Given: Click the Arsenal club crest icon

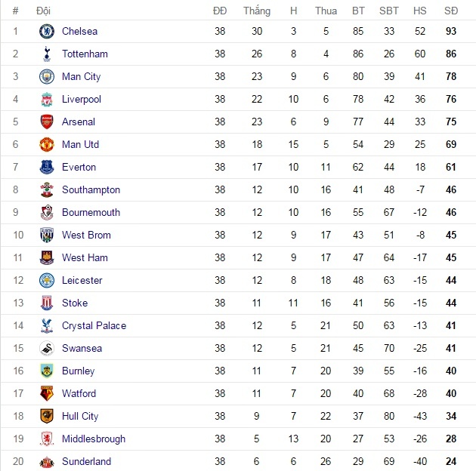Looking at the screenshot, I should click(47, 122).
